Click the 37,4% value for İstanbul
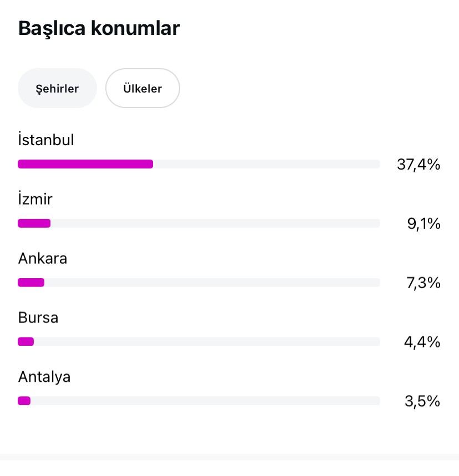This screenshot has height=476, width=459. point(419,164)
